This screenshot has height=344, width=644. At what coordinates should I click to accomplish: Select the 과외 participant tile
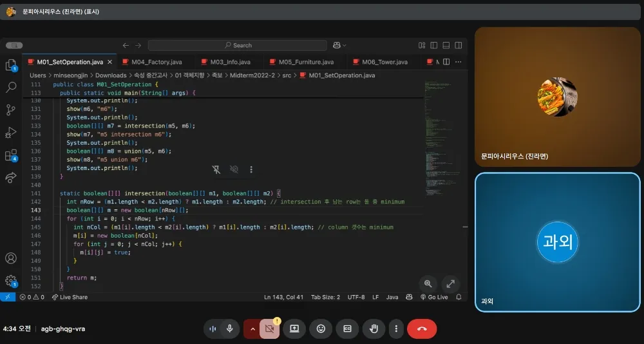pyautogui.click(x=557, y=242)
